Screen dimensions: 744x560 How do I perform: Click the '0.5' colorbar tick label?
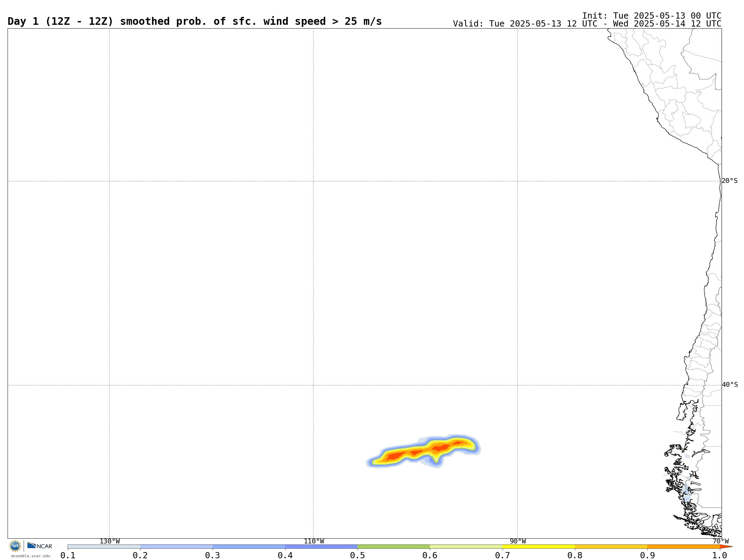click(x=358, y=555)
